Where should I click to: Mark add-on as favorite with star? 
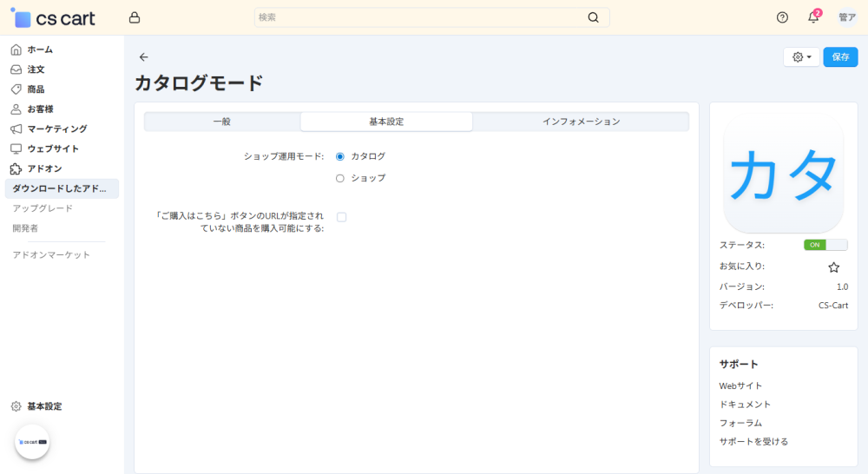[x=833, y=267]
